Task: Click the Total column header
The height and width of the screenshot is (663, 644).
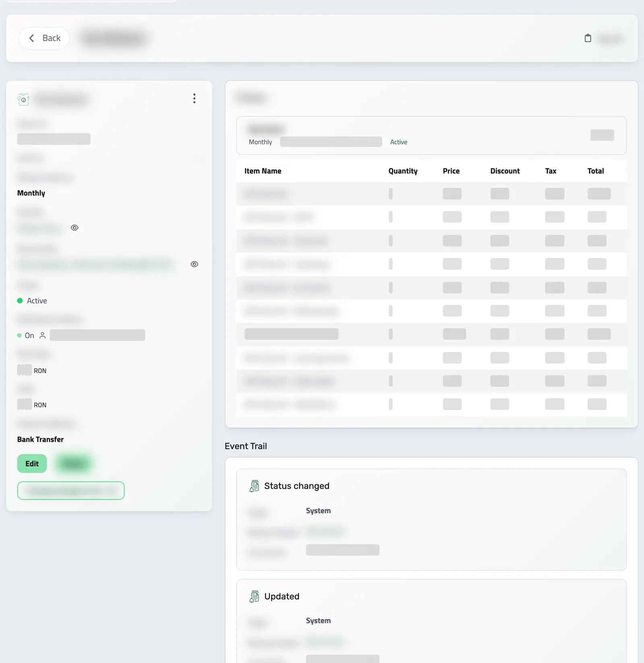Action: (596, 171)
